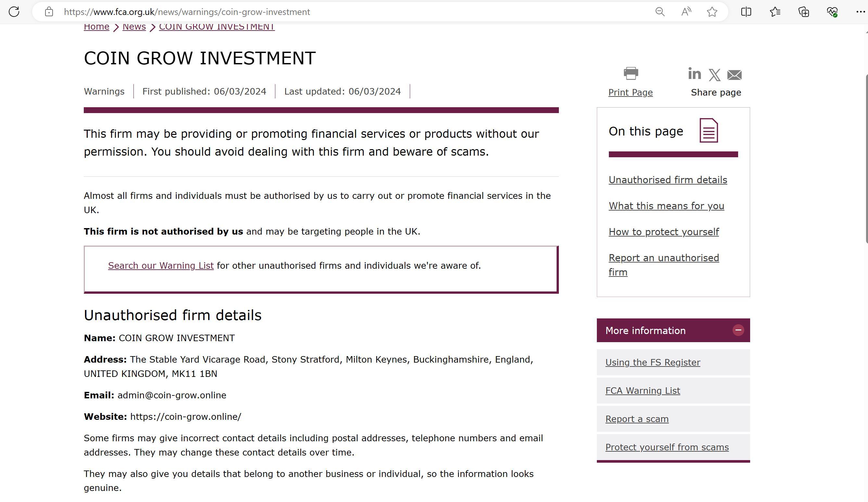Click the printer icon
The image size is (868, 502).
pyautogui.click(x=631, y=73)
